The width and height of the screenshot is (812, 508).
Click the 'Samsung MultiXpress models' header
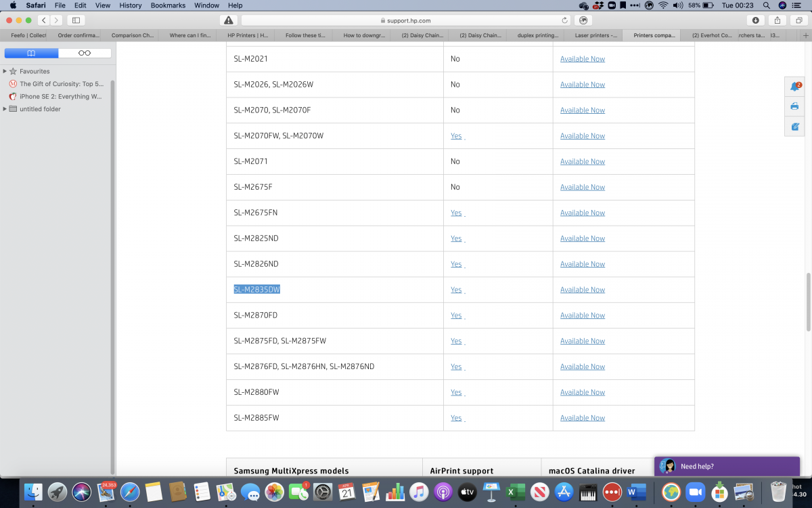[x=291, y=471]
